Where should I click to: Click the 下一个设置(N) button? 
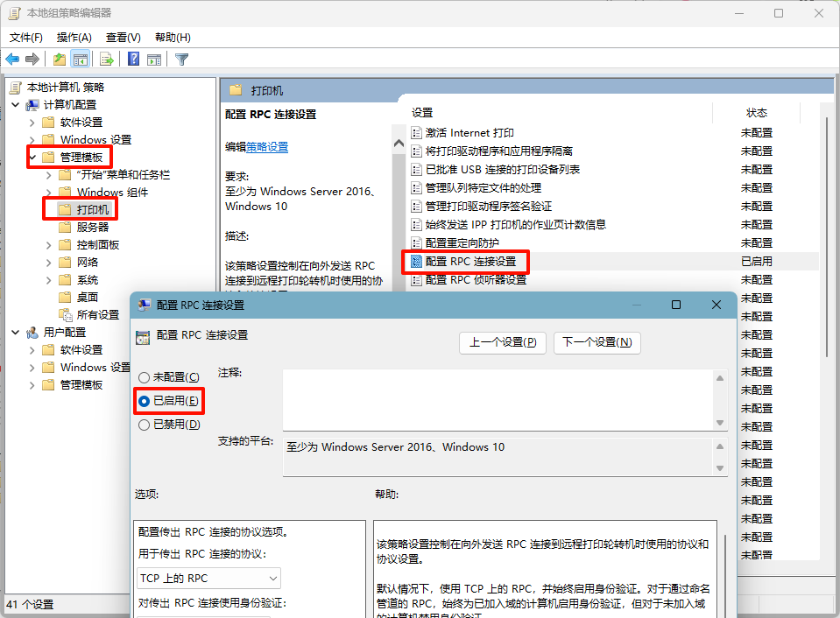click(597, 343)
